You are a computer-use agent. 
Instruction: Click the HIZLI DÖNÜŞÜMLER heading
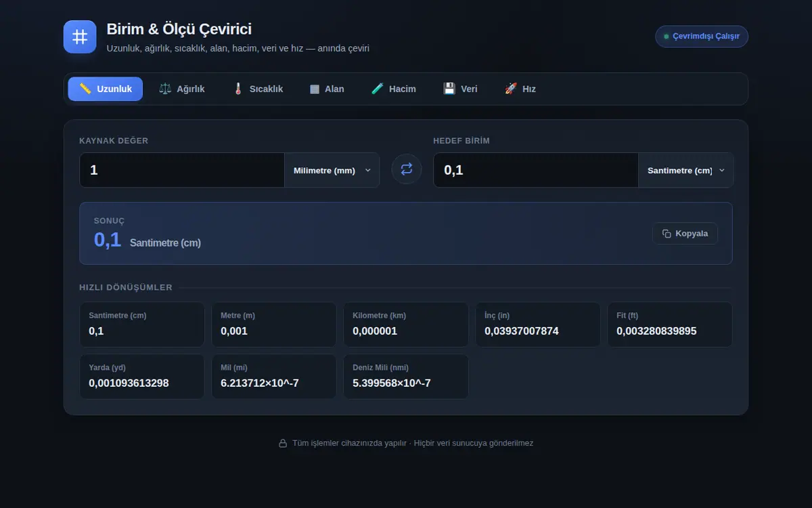click(126, 288)
